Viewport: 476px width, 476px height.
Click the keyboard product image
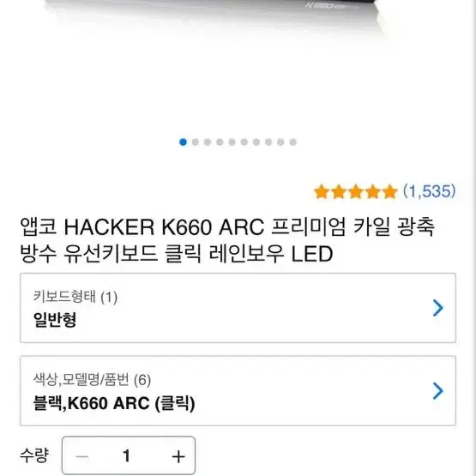point(213,15)
